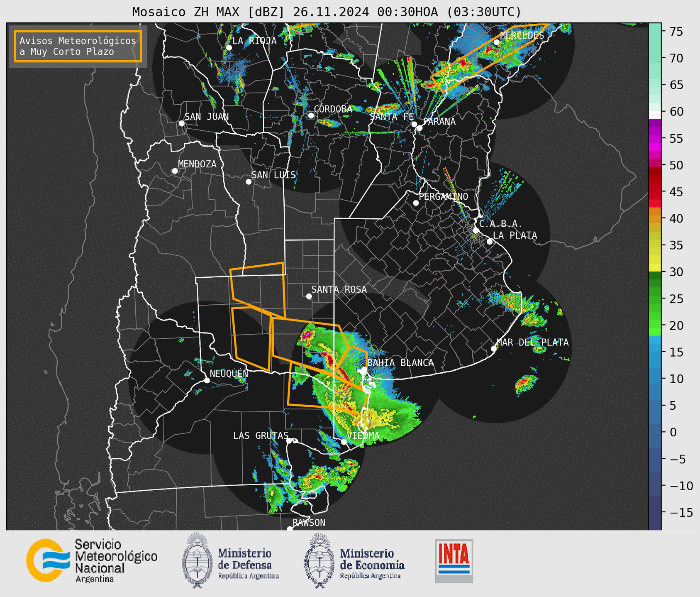Click the 60 dBZ white band on colorbar
This screenshot has width=700, height=597.
click(655, 115)
